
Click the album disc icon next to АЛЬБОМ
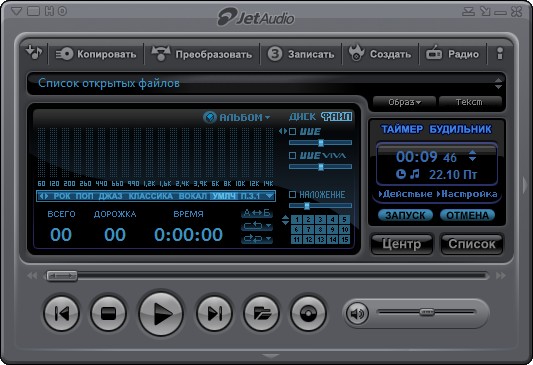point(210,117)
